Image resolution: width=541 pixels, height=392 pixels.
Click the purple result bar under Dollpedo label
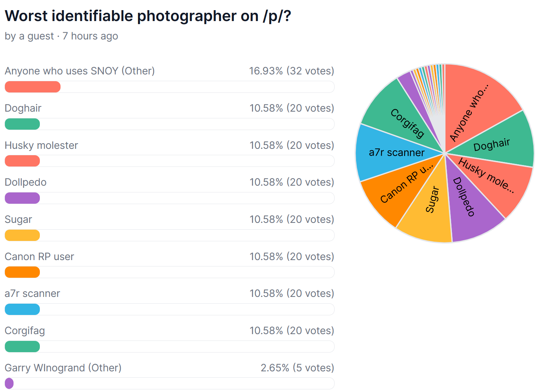pyautogui.click(x=22, y=198)
